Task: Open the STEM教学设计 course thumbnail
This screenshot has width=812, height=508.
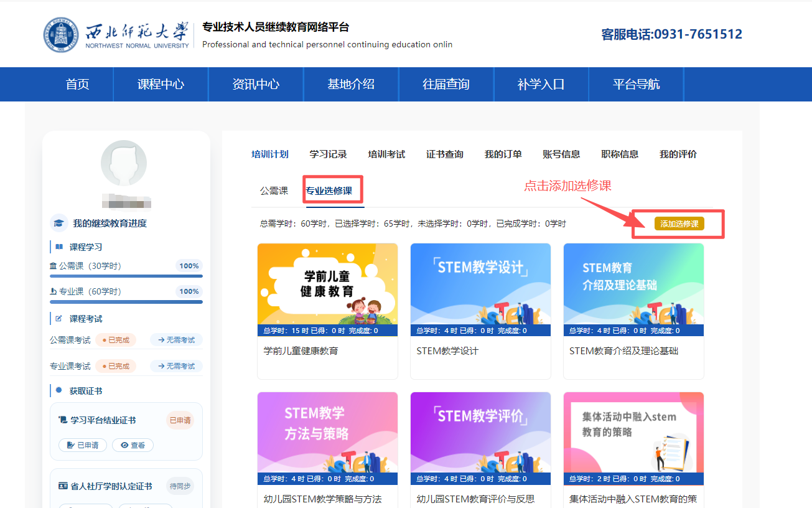Action: coord(480,289)
